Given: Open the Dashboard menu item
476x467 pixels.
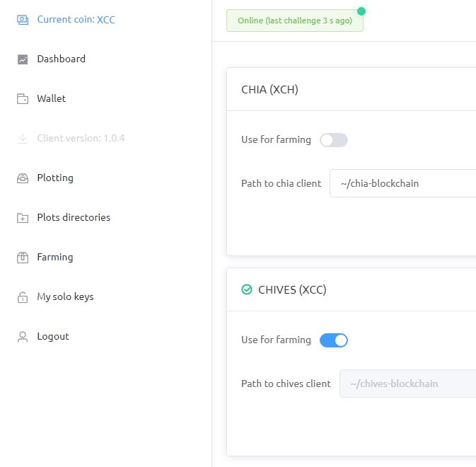Looking at the screenshot, I should (61, 59).
